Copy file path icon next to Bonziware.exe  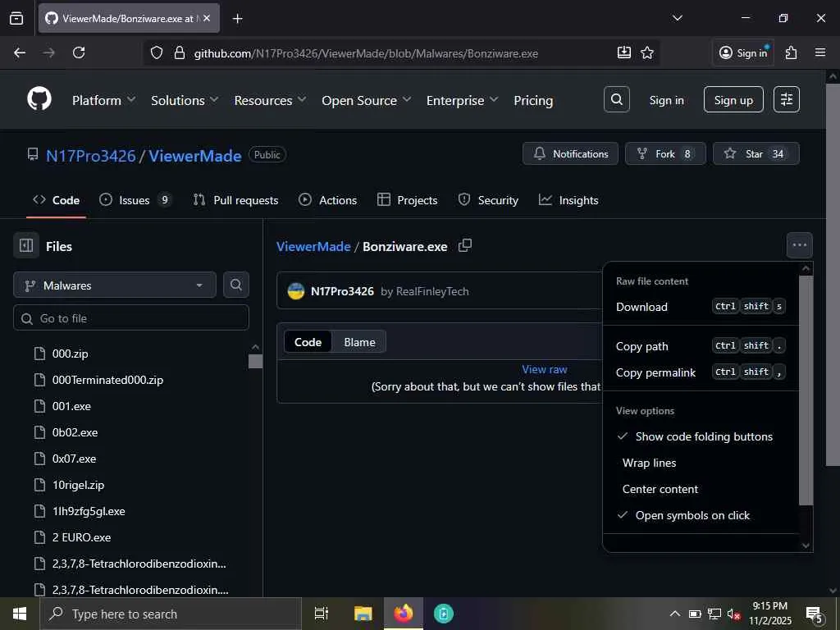(x=465, y=246)
